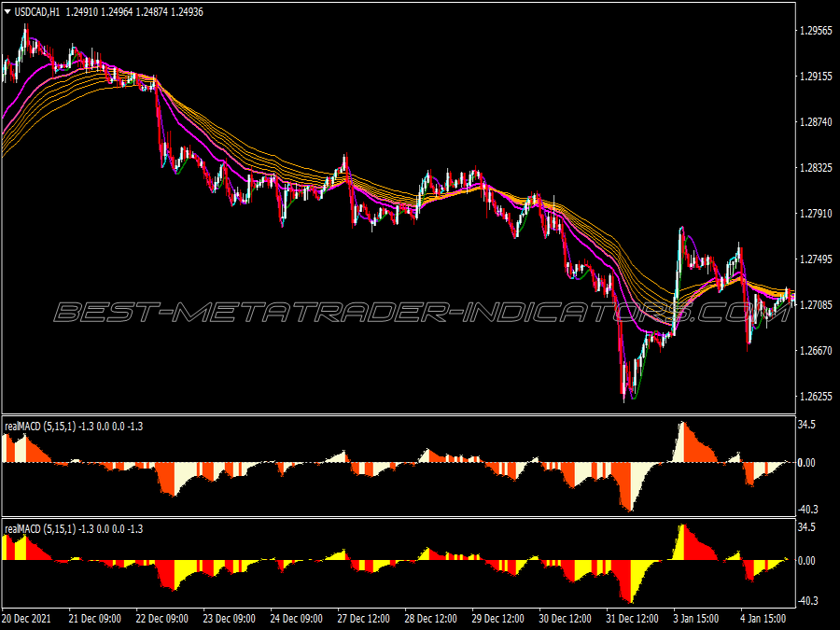Click the 24 Dec 09:00 time label
This screenshot has width=840, height=630.
point(296,619)
